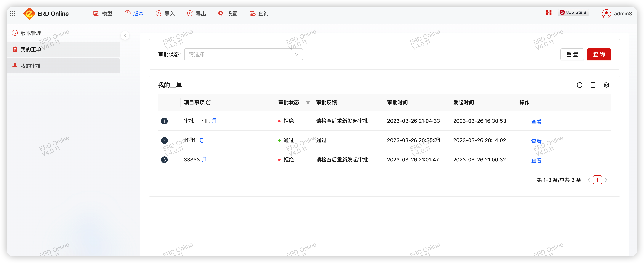This screenshot has width=644, height=263.
Task: Click the row number 1 badge
Action: (164, 121)
